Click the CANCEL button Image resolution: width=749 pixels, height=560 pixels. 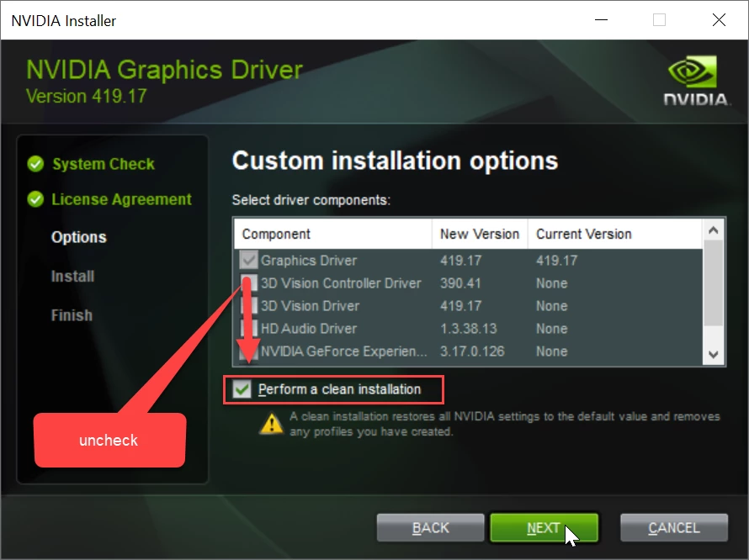pyautogui.click(x=674, y=527)
